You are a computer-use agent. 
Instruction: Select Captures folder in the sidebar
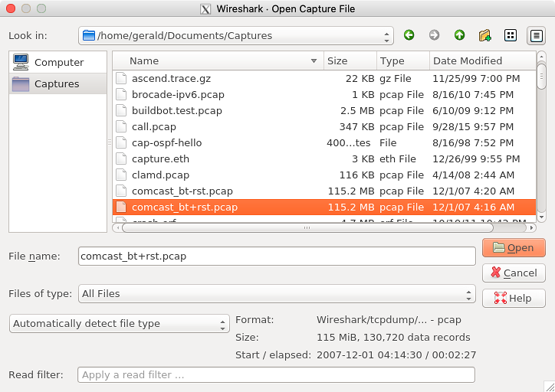tap(58, 83)
